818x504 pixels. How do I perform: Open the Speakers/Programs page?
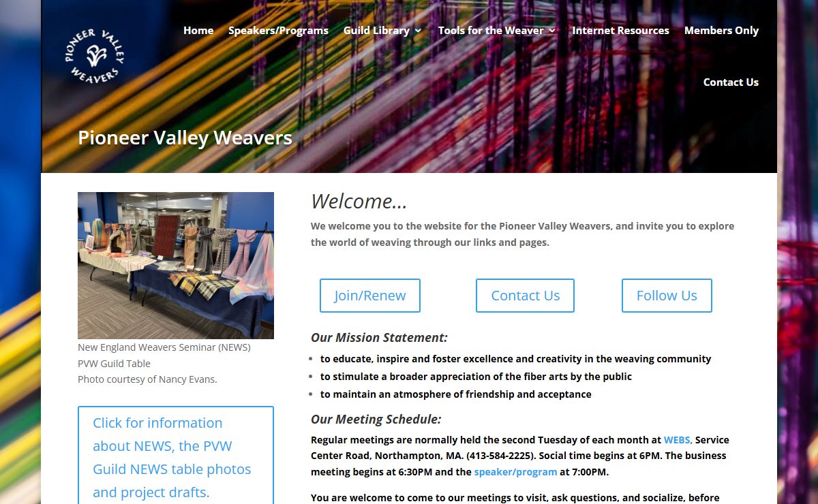(x=278, y=30)
